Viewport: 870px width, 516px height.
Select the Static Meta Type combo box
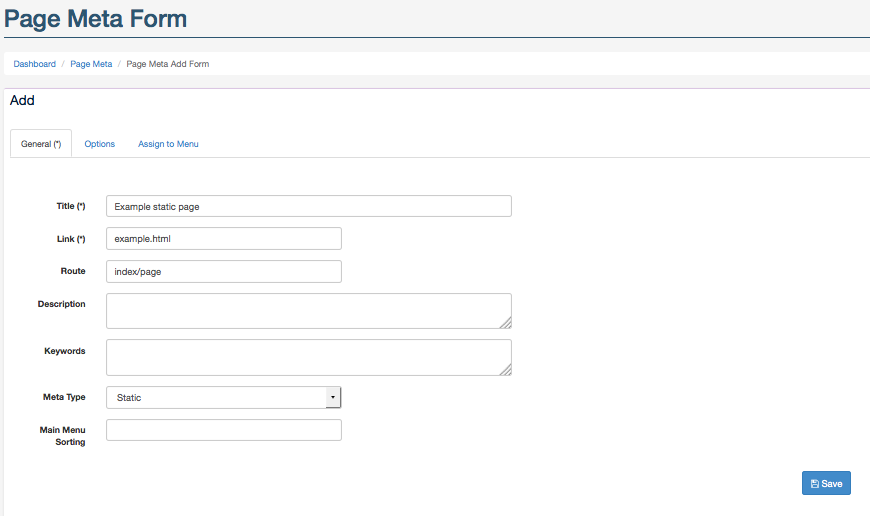click(x=224, y=397)
